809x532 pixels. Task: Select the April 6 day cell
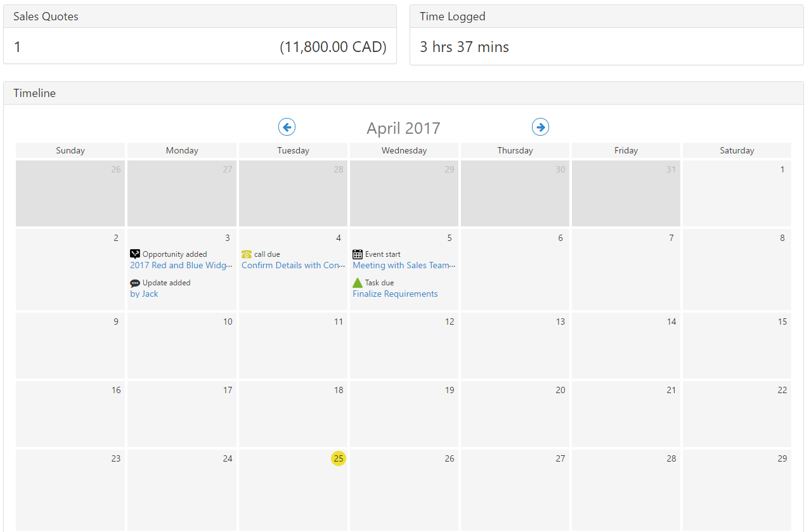(x=515, y=269)
